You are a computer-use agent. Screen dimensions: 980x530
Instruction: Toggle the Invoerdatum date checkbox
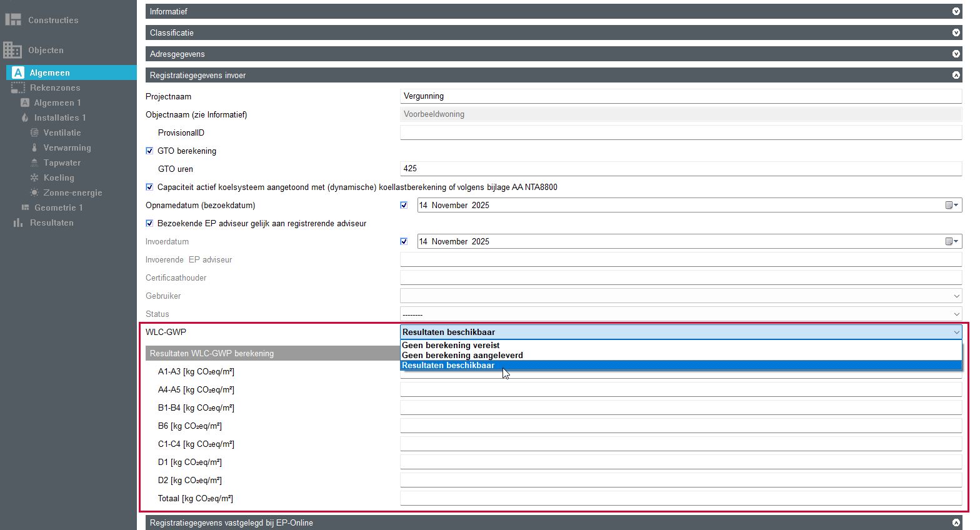pos(404,241)
